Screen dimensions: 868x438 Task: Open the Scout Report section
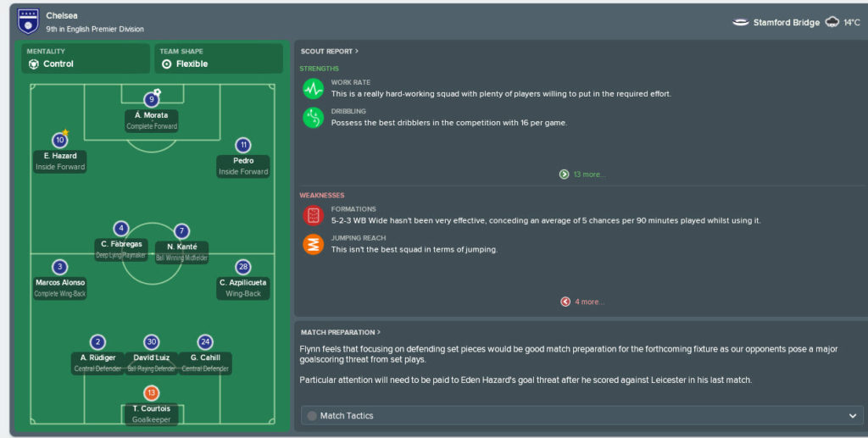[330, 51]
